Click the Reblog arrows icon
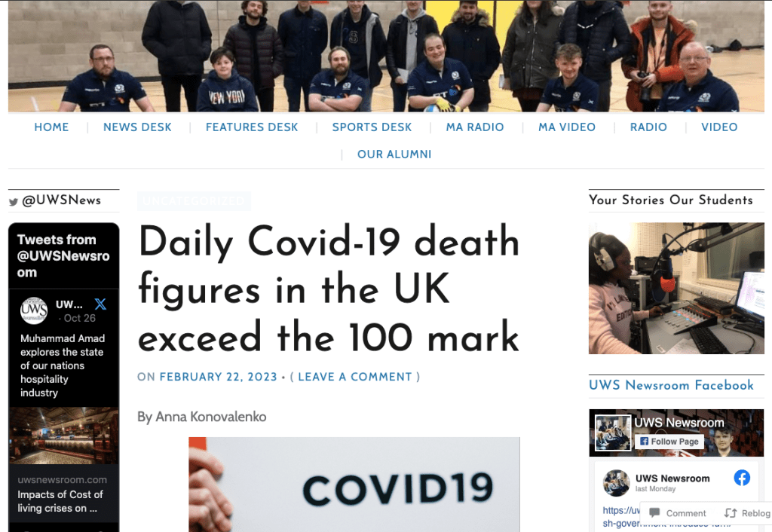 [731, 513]
